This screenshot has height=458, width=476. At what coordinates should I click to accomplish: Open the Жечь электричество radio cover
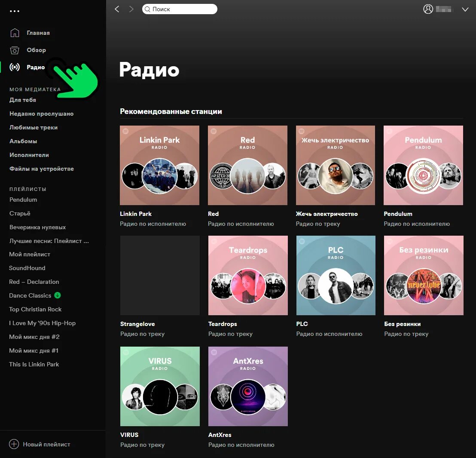coord(336,165)
